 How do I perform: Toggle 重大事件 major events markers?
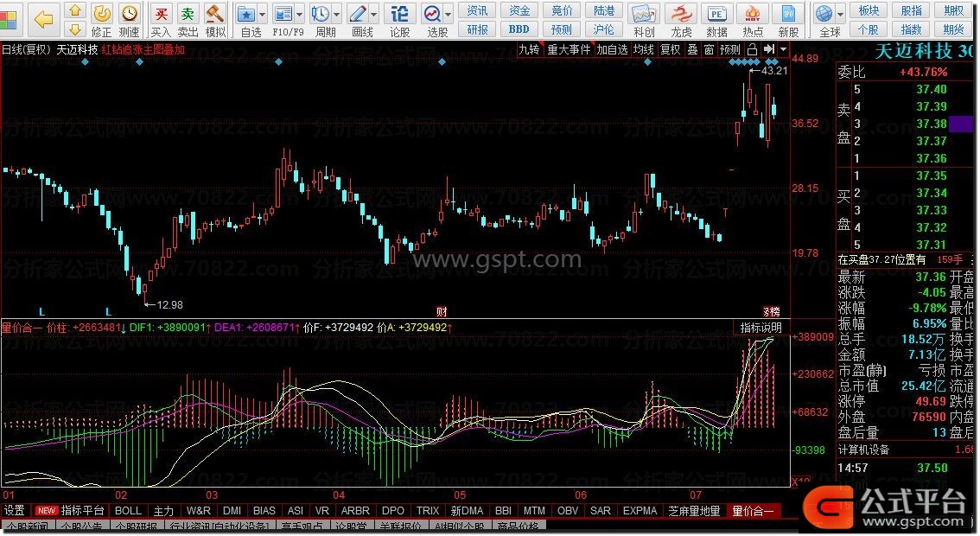click(569, 49)
